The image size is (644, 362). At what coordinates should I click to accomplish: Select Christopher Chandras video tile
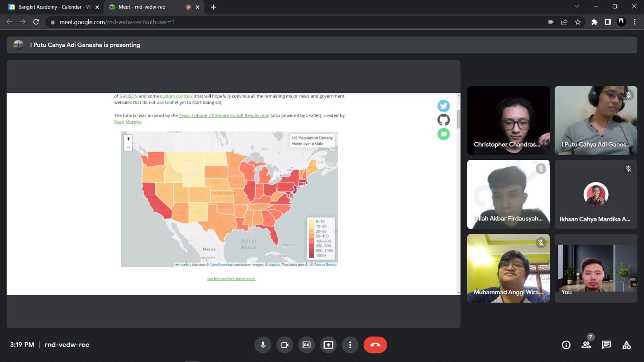508,120
